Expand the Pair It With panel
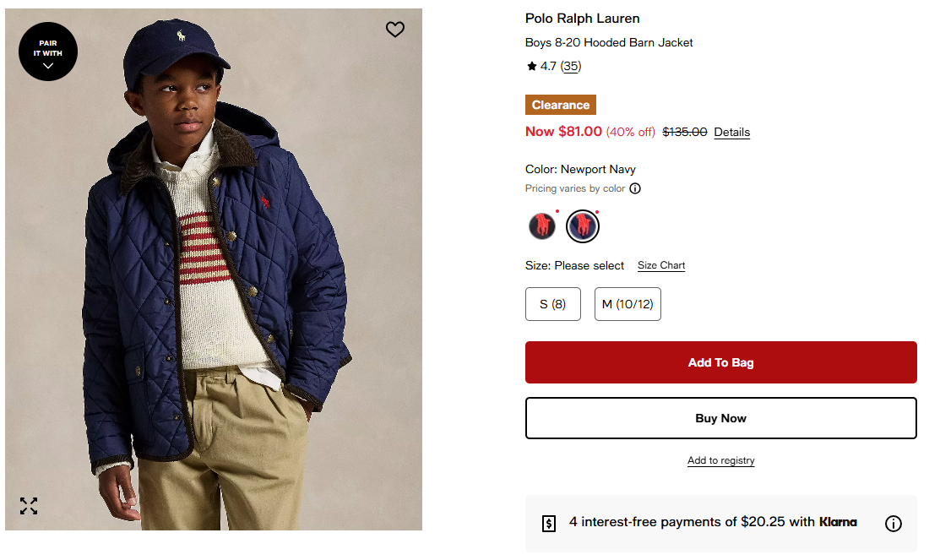The width and height of the screenshot is (929, 560). point(48,52)
